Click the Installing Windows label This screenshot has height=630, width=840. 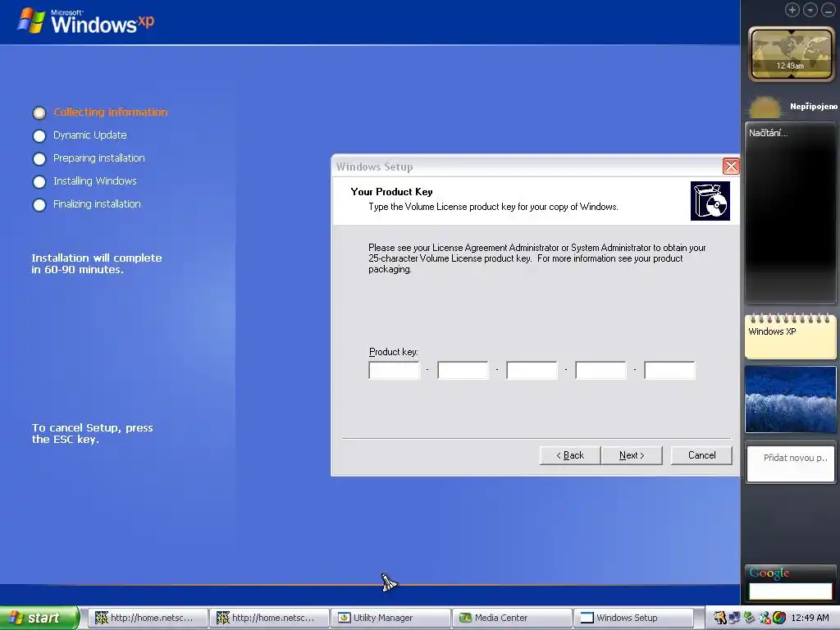[x=95, y=181]
